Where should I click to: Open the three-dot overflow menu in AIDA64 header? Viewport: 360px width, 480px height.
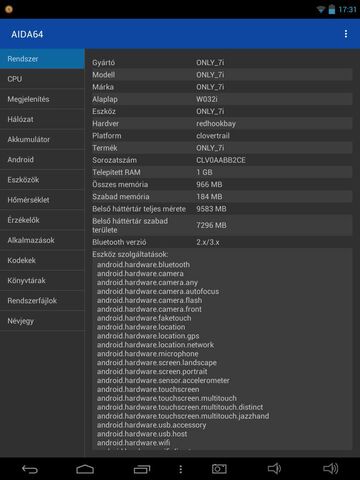tap(346, 34)
